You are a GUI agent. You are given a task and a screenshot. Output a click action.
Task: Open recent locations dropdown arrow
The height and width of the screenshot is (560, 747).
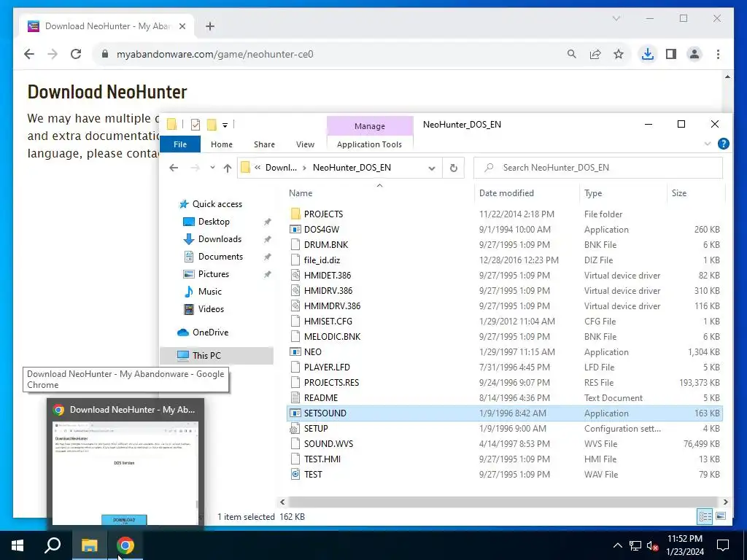pos(212,168)
